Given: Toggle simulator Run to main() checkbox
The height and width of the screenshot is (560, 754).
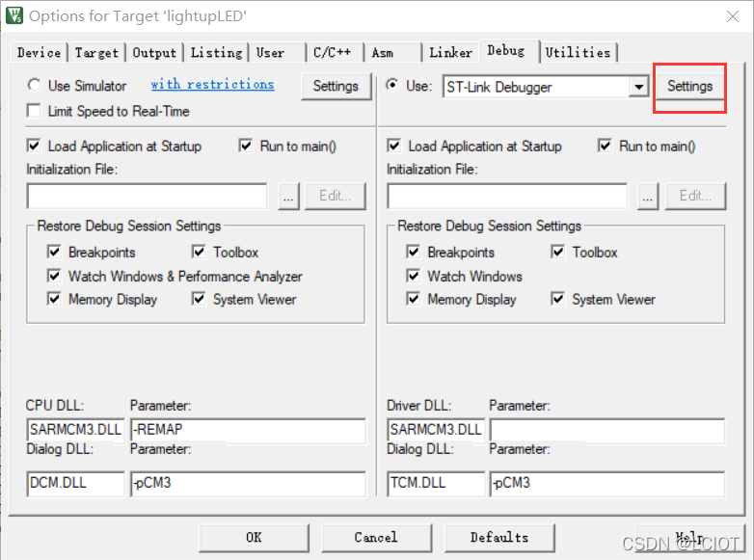Looking at the screenshot, I should pyautogui.click(x=246, y=146).
